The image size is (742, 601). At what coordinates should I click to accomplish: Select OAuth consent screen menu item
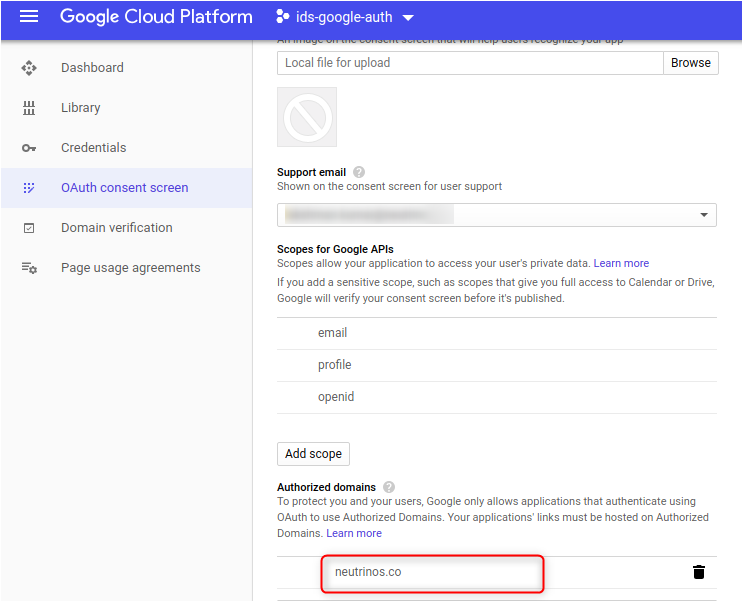click(124, 188)
